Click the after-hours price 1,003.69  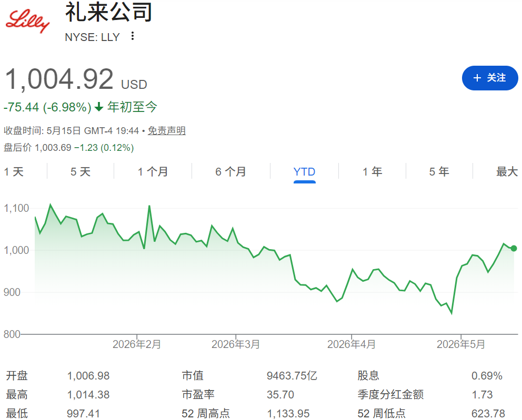(x=53, y=148)
